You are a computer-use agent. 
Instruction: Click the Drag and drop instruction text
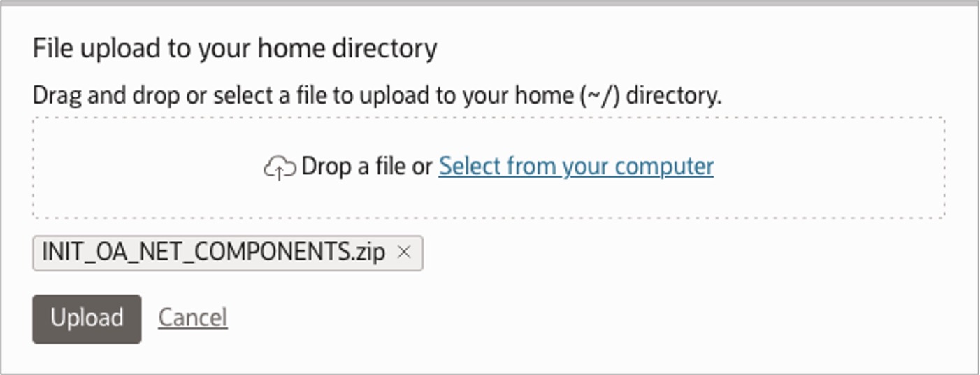tap(376, 96)
